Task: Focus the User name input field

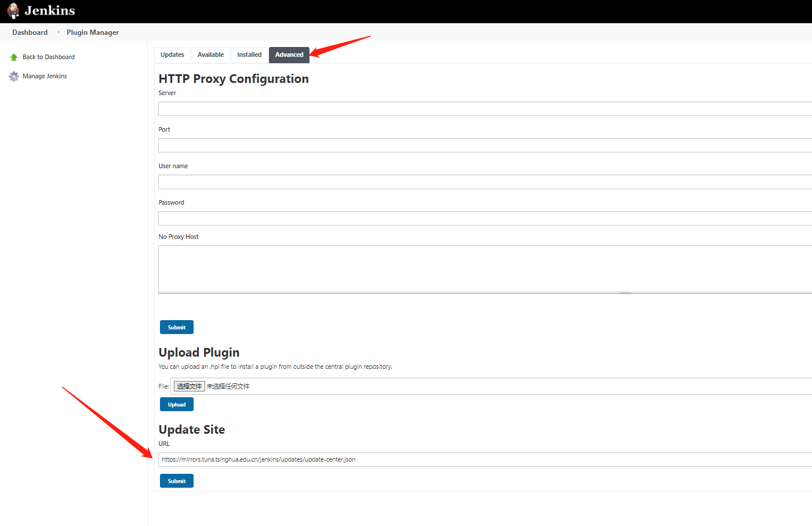Action: coord(485,182)
